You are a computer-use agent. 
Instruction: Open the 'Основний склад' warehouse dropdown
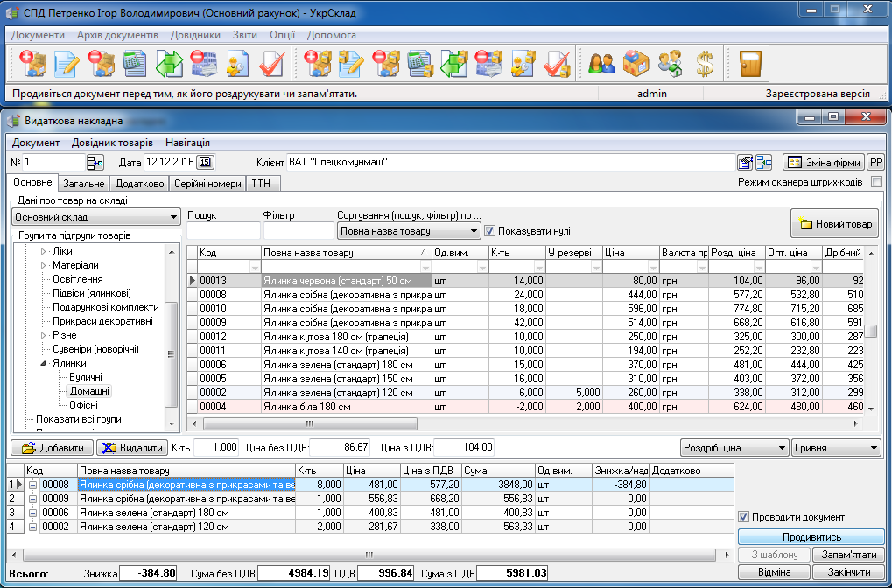(x=95, y=217)
